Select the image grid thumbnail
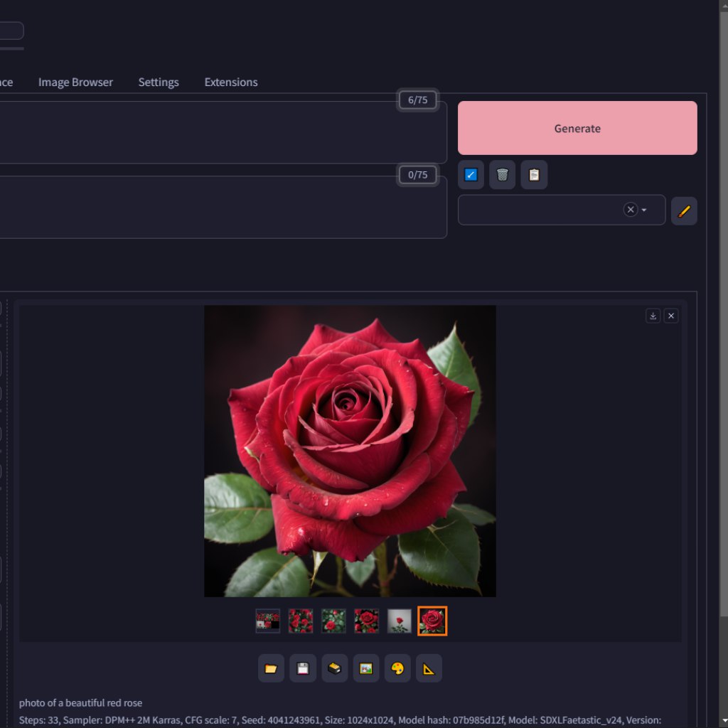 click(x=268, y=621)
